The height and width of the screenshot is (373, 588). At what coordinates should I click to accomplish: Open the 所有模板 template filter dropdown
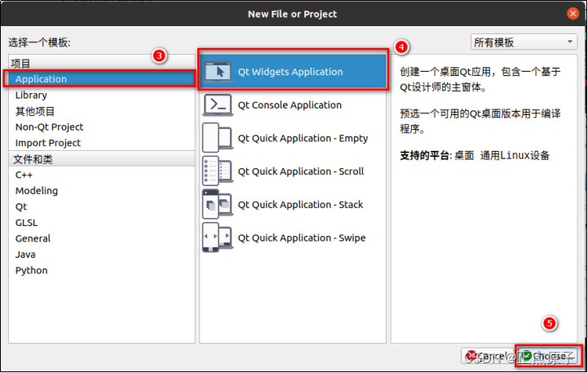click(x=524, y=42)
